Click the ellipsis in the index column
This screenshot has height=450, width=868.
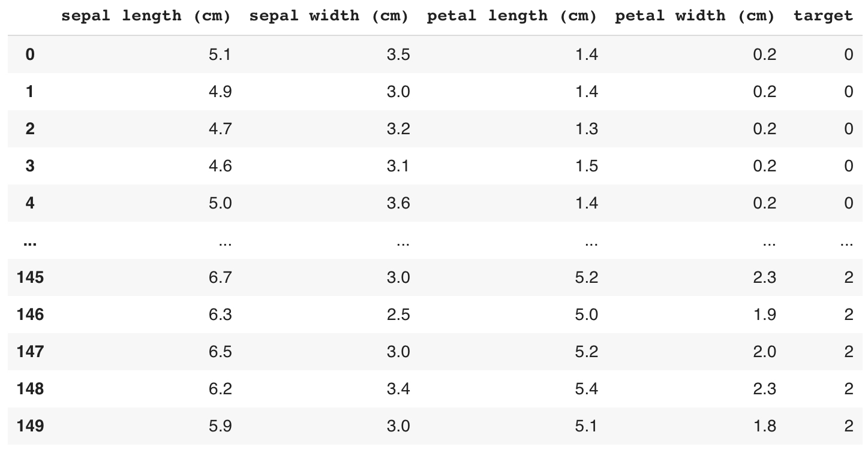click(28, 241)
